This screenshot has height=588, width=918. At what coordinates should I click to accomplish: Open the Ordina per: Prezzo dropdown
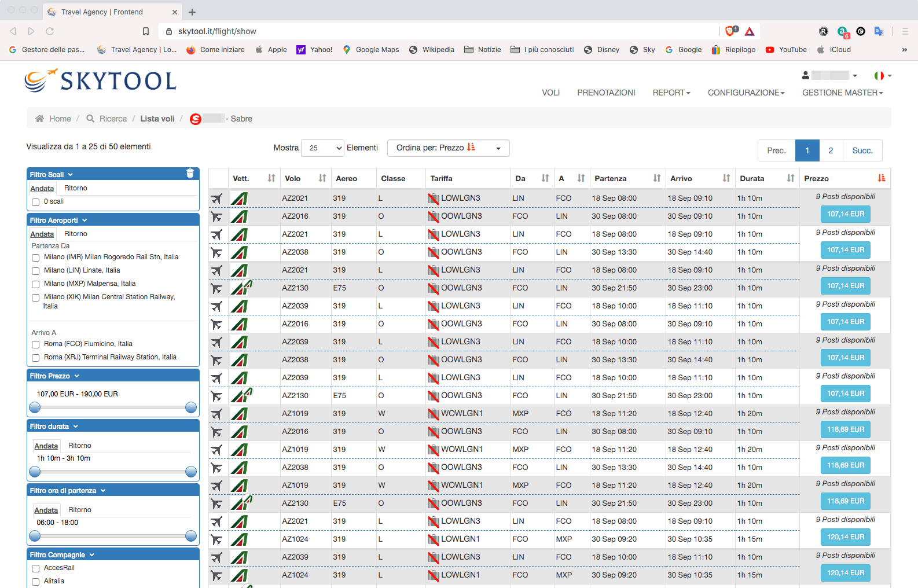pos(448,148)
